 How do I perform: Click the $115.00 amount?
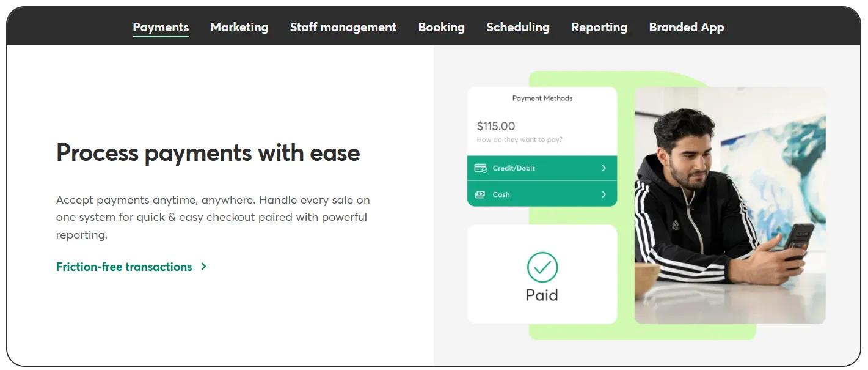tap(495, 126)
